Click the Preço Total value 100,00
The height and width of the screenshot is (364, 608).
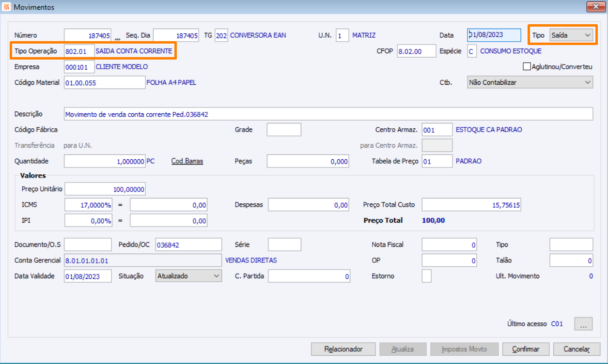tap(434, 220)
